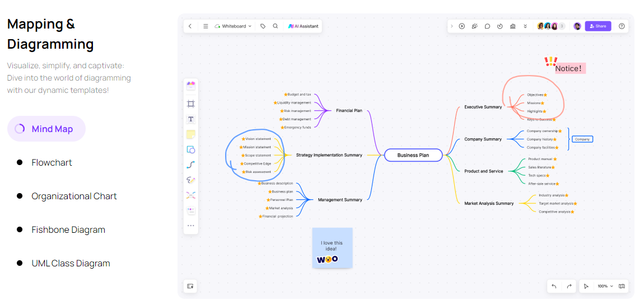The height and width of the screenshot is (305, 644).
Task: Click the Product and Service node
Action: point(484,171)
